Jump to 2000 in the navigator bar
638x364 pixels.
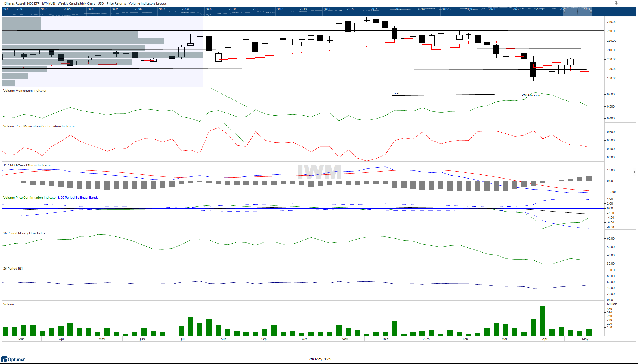coord(6,9)
